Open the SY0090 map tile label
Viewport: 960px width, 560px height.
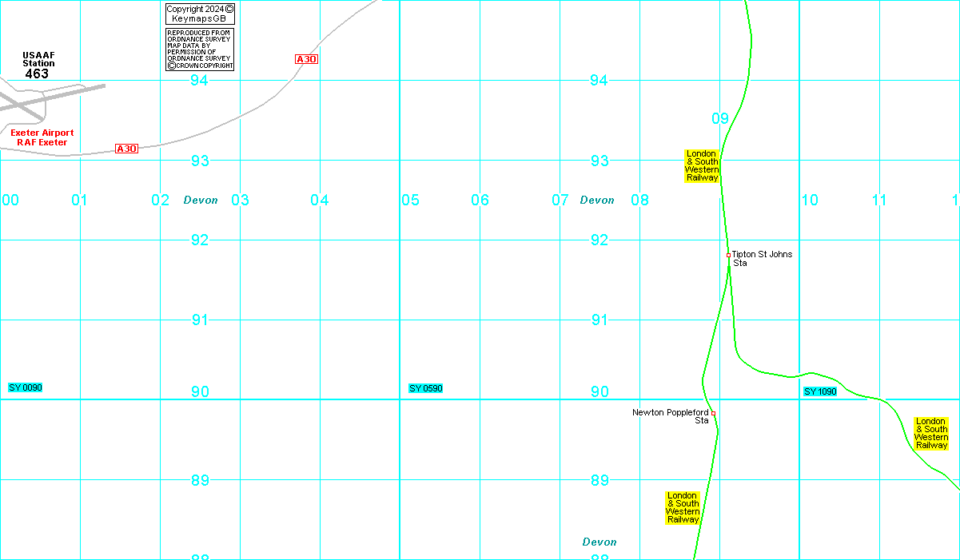[25, 387]
